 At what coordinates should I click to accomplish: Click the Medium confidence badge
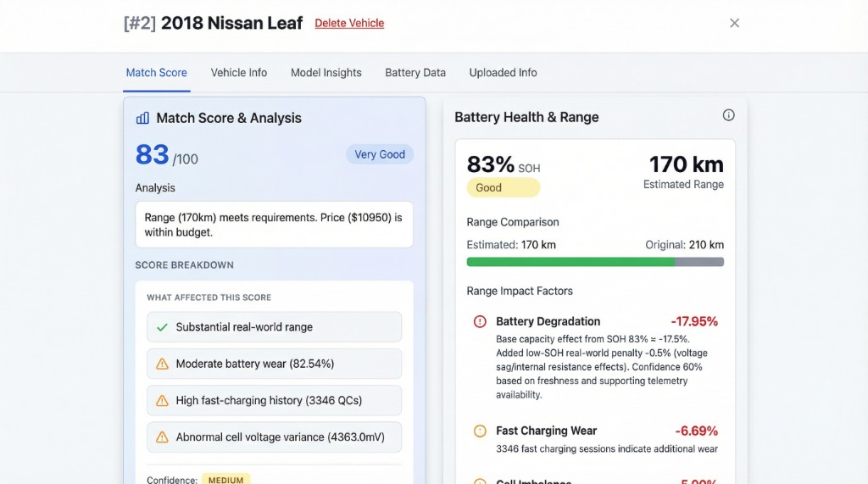click(x=225, y=479)
